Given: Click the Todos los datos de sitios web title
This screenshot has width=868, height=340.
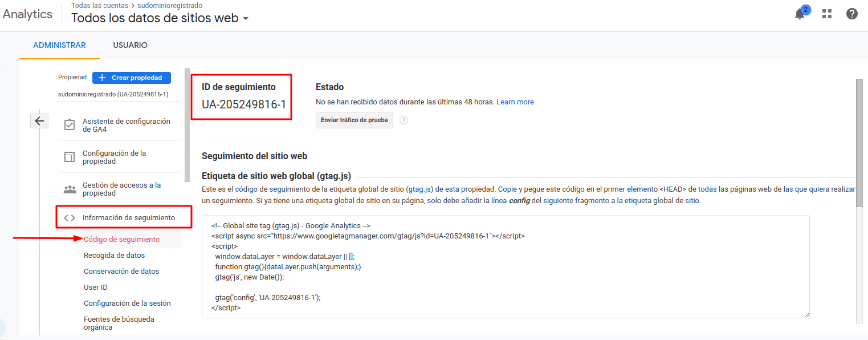Looking at the screenshot, I should coord(155,18).
